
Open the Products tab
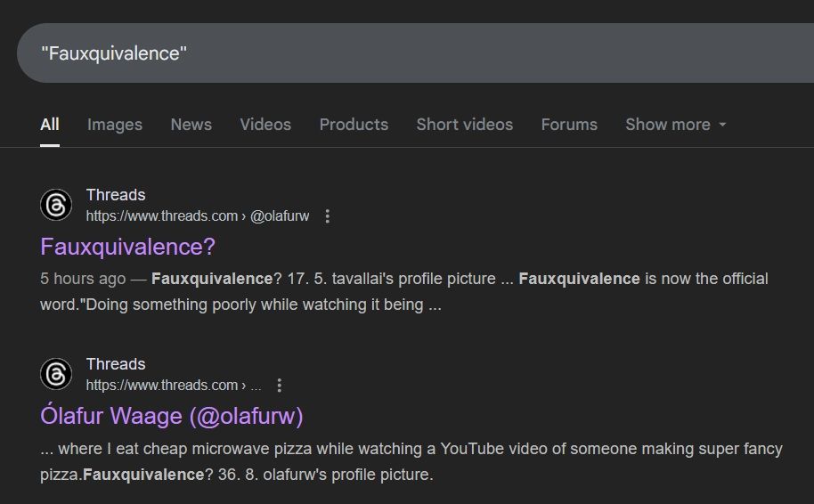tap(354, 125)
